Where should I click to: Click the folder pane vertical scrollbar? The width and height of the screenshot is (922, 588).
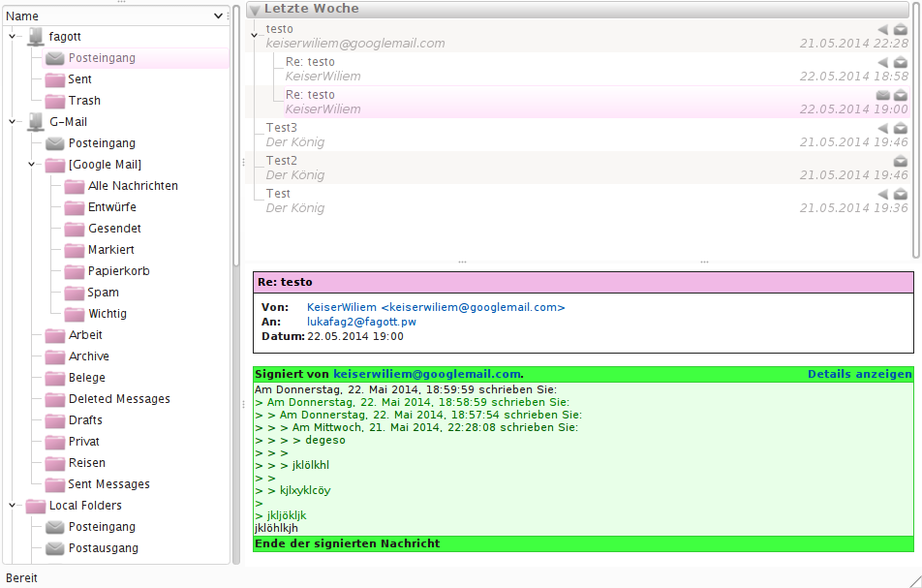236,136
